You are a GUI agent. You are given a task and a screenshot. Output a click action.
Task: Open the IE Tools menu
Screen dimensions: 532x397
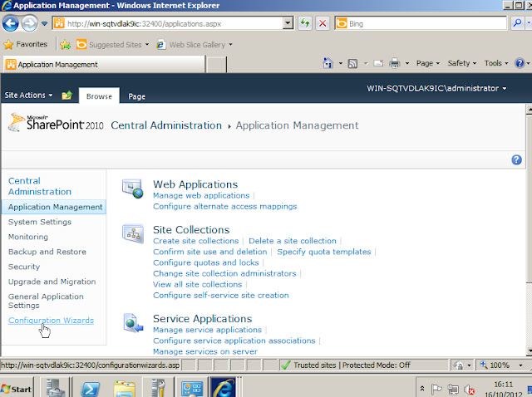point(496,63)
